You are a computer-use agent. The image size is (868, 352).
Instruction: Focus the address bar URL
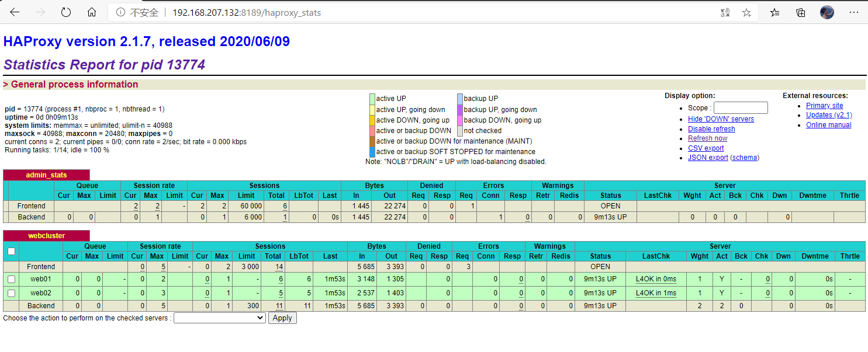[x=247, y=12]
